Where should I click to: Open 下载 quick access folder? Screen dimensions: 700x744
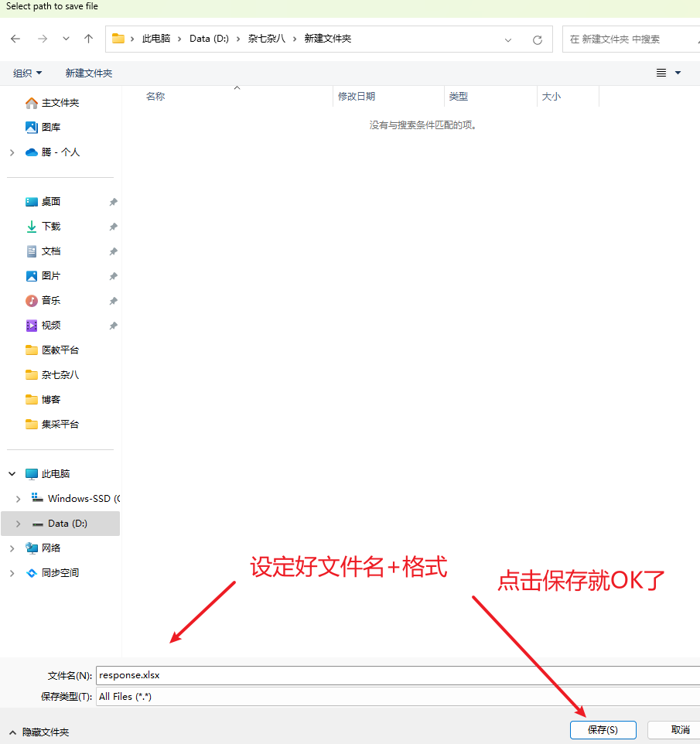tap(51, 227)
